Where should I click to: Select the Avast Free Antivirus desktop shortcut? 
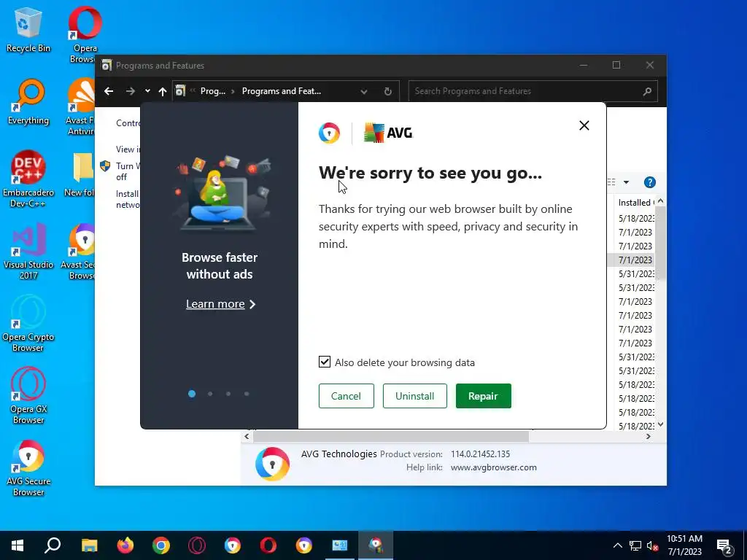point(81,106)
